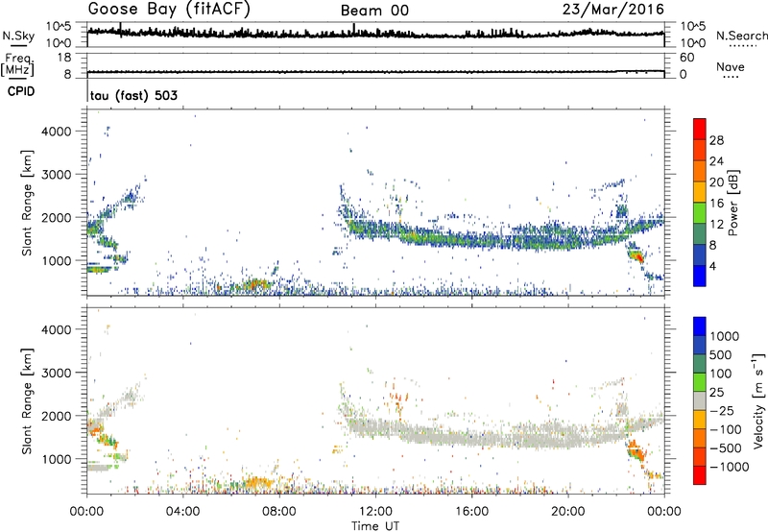768x532 pixels.
Task: Select the '60' Nave axis tick label
Action: coord(686,58)
